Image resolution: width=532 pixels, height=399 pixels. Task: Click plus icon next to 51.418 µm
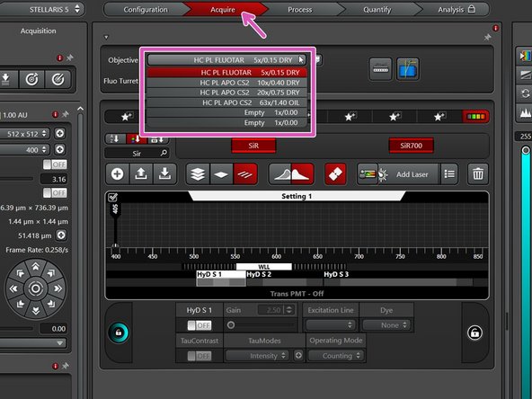61,235
